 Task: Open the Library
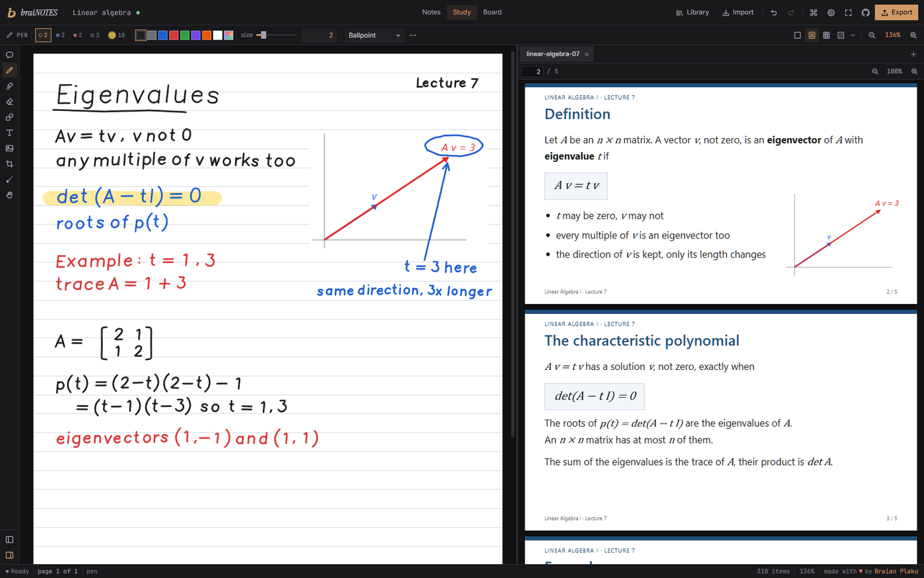[x=692, y=13]
